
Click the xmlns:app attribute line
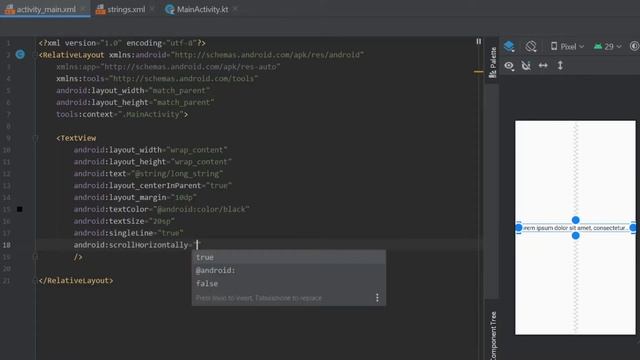tap(168, 67)
